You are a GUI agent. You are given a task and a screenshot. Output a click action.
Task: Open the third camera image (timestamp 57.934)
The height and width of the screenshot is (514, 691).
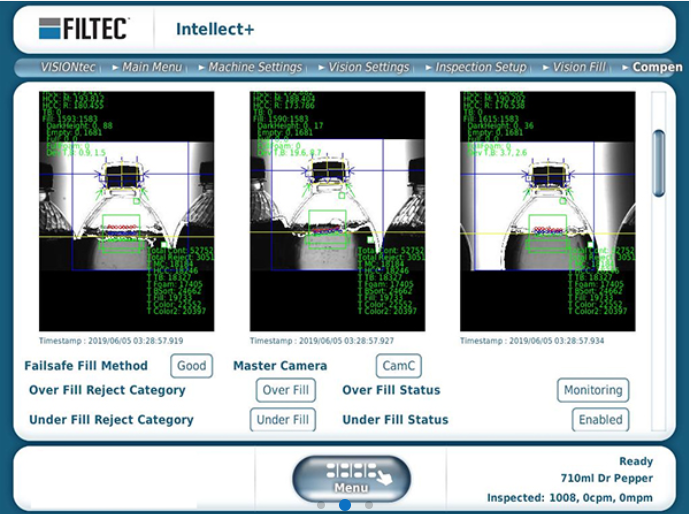548,211
